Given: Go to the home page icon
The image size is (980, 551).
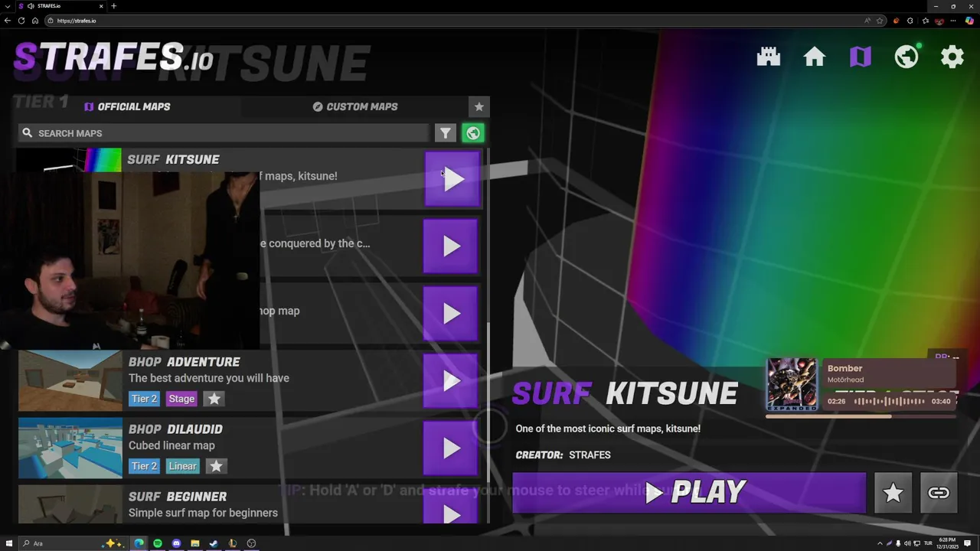Looking at the screenshot, I should click(x=815, y=57).
